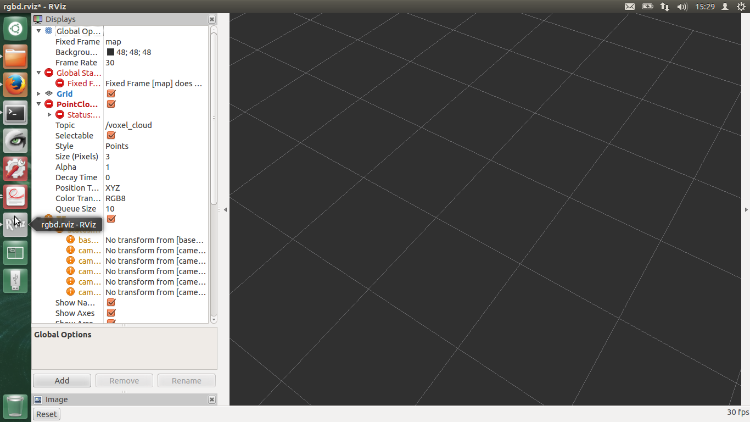The height and width of the screenshot is (422, 750).
Task: Expand the PointCloud Status entry
Action: coord(49,114)
